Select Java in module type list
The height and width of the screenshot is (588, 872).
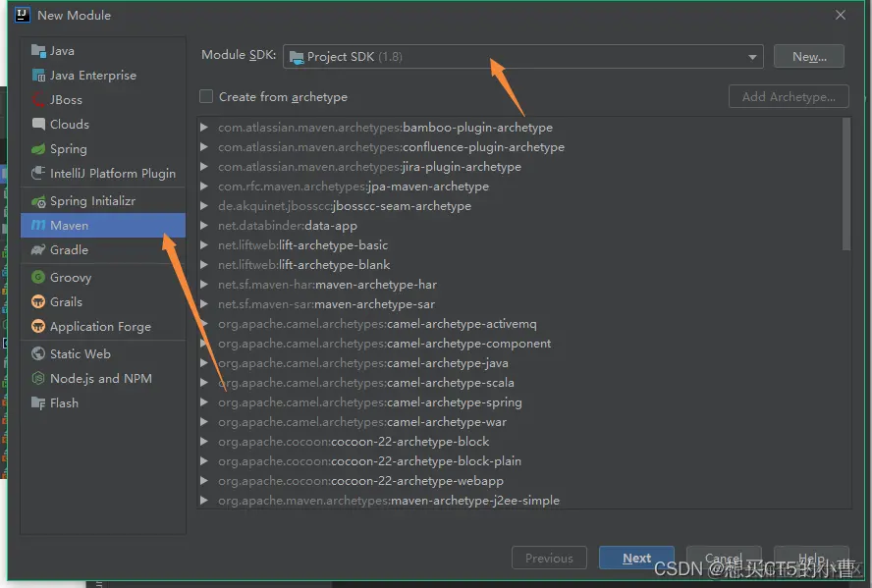coord(103,51)
